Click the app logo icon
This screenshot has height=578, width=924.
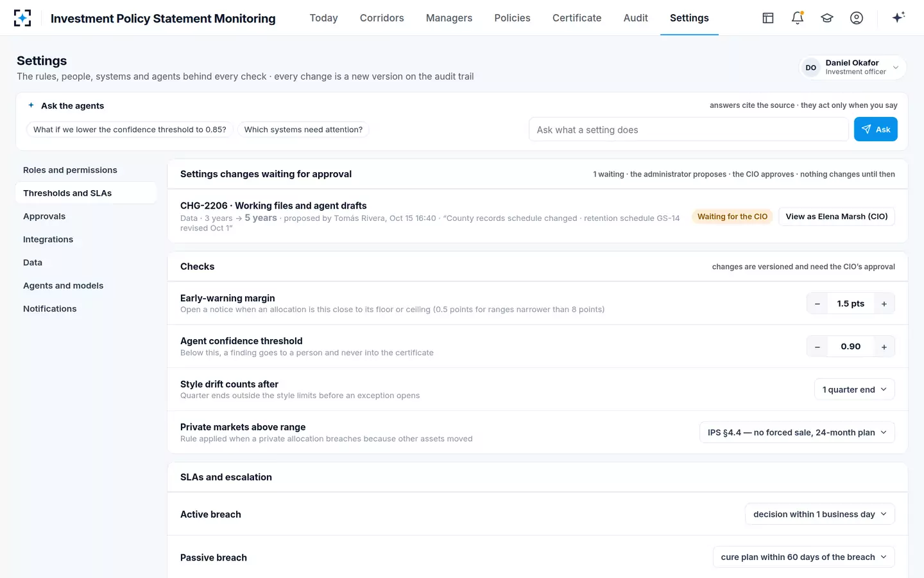point(22,18)
